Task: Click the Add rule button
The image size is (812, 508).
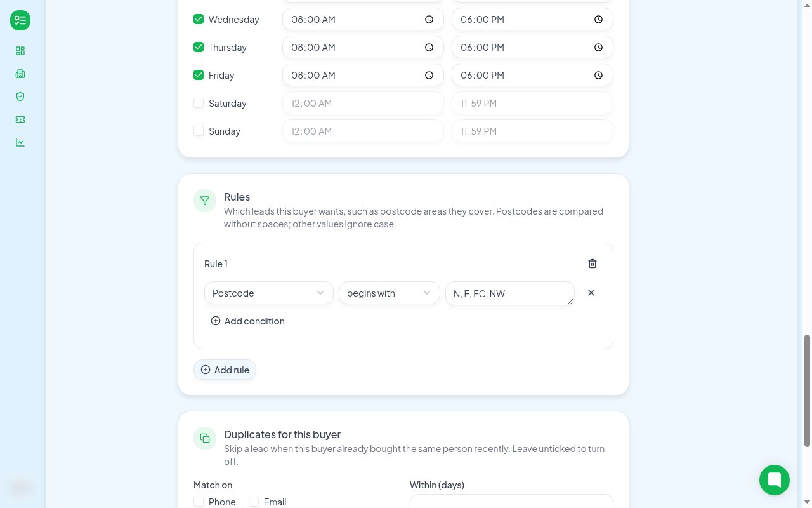Action: pos(225,370)
